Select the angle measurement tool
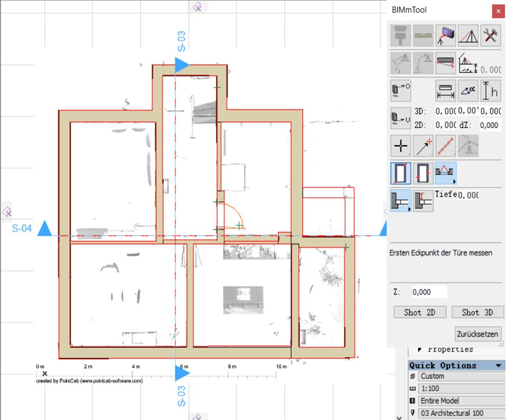 tap(468, 91)
